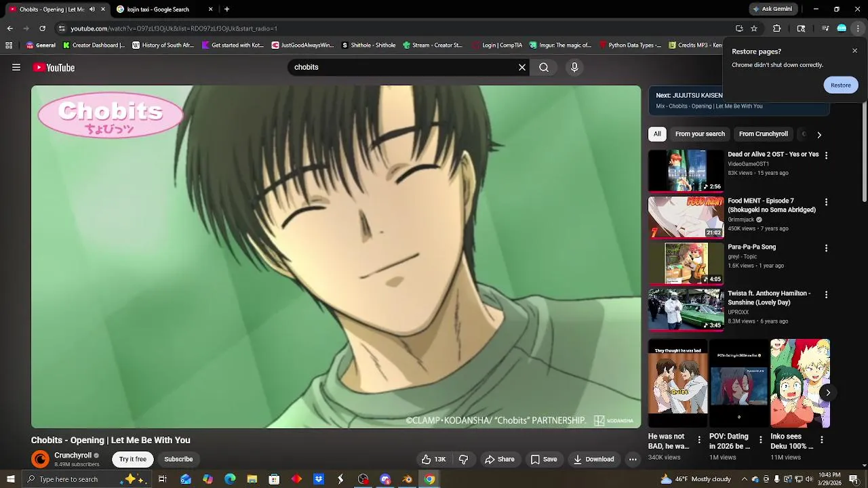Image resolution: width=868 pixels, height=488 pixels.
Task: Open Dropbox from taskbar
Action: (319, 479)
